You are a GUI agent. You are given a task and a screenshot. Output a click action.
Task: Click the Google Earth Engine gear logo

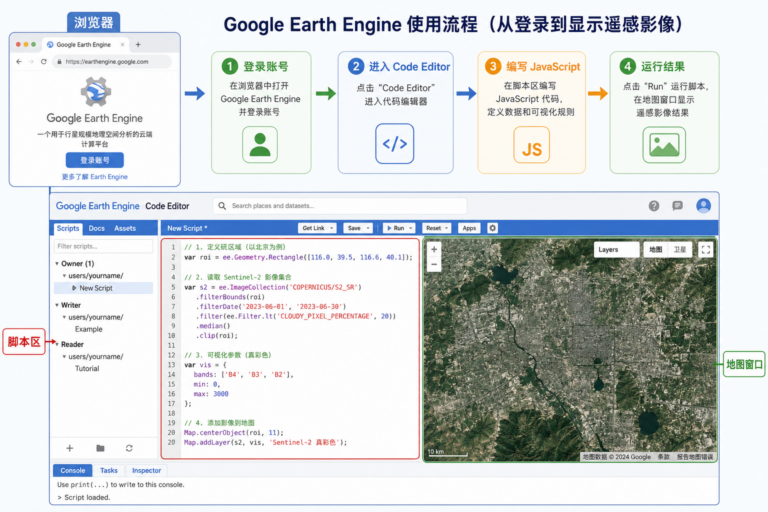pyautogui.click(x=96, y=92)
